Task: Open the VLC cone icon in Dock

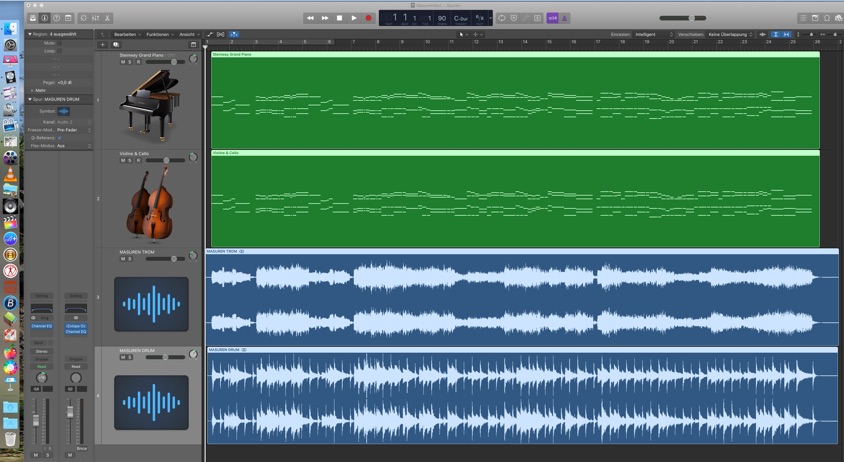Action: pos(10,174)
